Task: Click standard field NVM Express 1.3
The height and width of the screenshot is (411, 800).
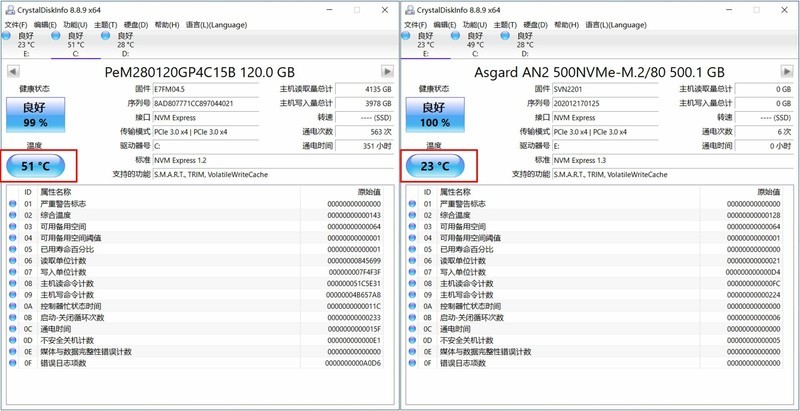Action: point(673,160)
